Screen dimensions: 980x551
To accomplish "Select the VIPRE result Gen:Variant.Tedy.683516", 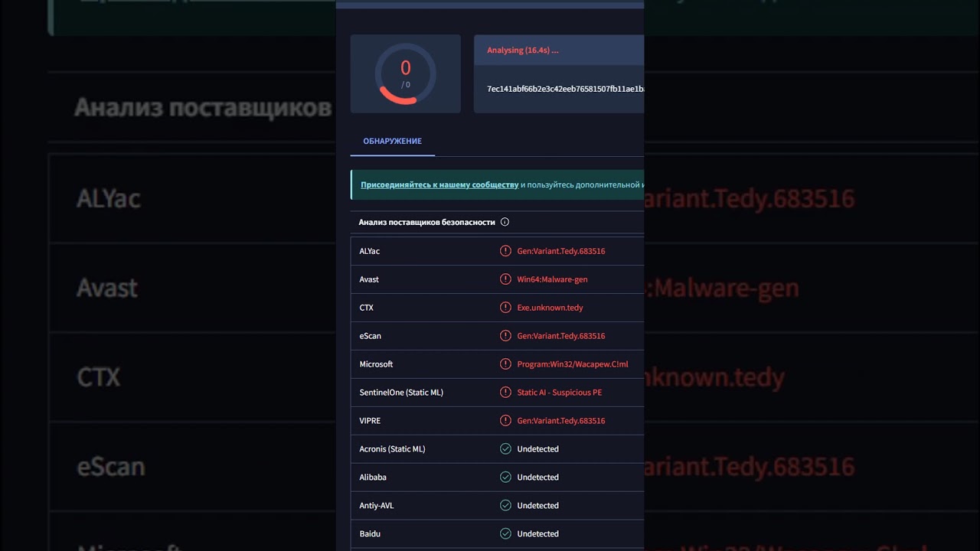I will (x=561, y=421).
